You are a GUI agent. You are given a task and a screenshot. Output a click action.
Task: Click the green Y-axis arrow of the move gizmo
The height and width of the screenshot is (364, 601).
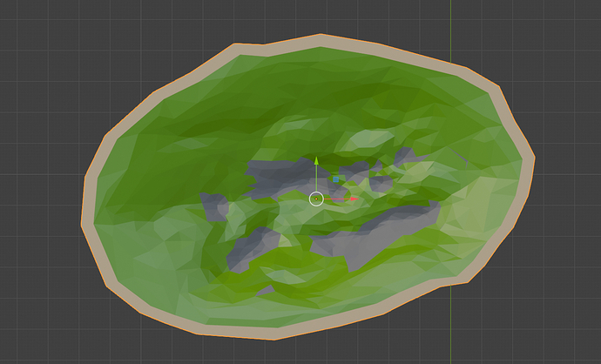click(x=316, y=161)
